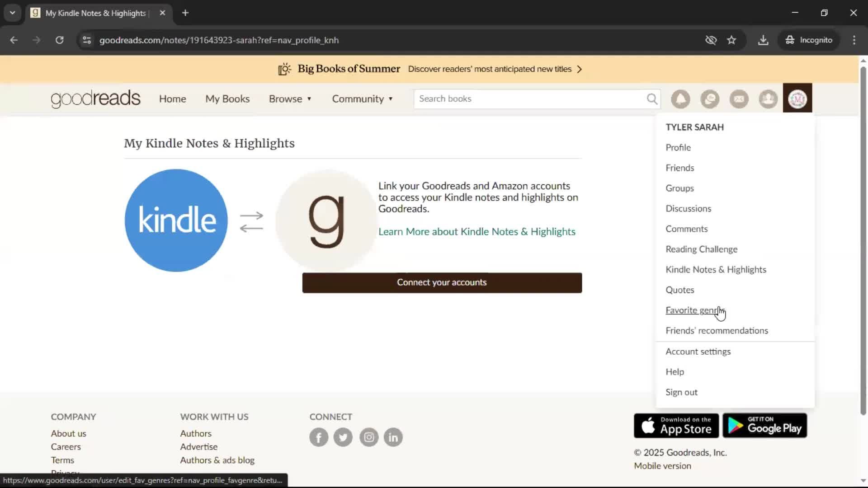Select Discussions from user menu
The height and width of the screenshot is (488, 868).
(x=688, y=208)
